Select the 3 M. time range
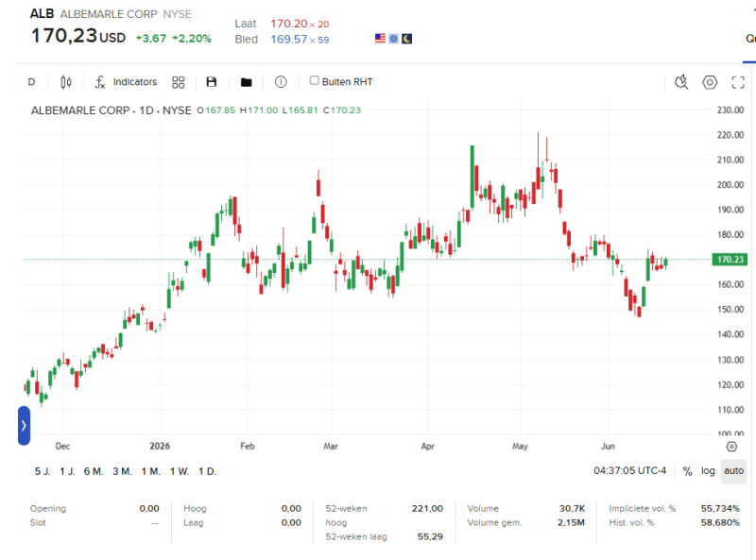The height and width of the screenshot is (560, 756). pyautogui.click(x=123, y=471)
